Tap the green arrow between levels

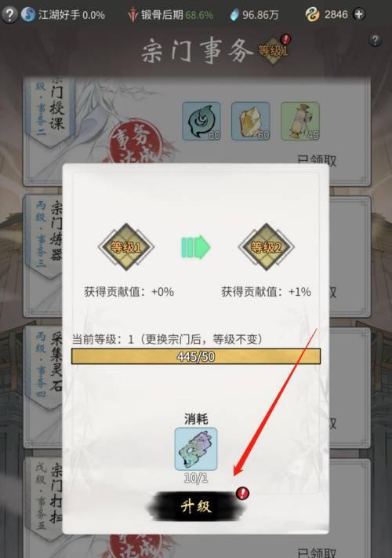[196, 247]
